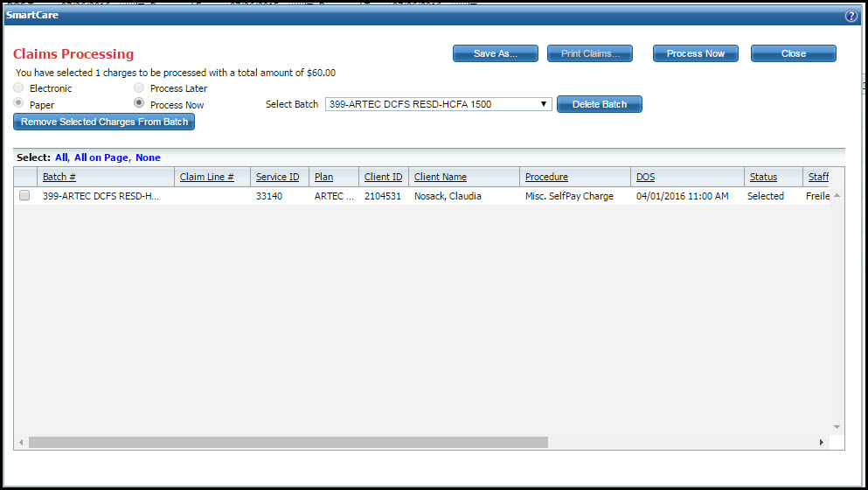
Task: Choose the Process Now radio option
Action: (x=139, y=104)
